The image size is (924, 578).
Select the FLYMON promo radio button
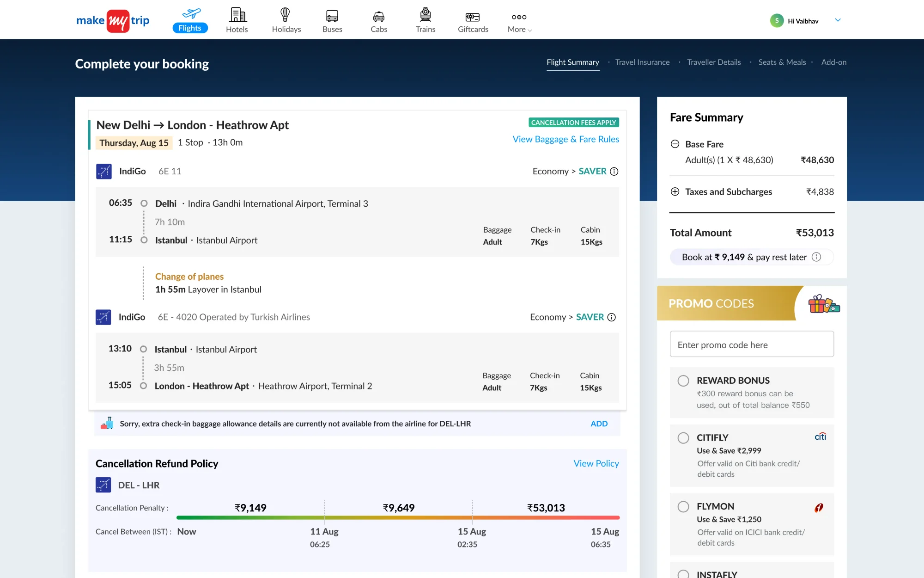point(683,507)
